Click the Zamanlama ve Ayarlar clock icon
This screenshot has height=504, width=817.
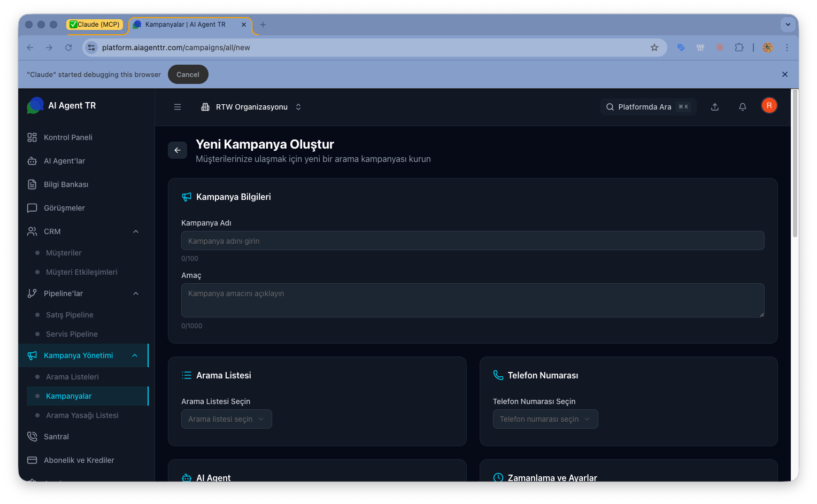pos(498,477)
